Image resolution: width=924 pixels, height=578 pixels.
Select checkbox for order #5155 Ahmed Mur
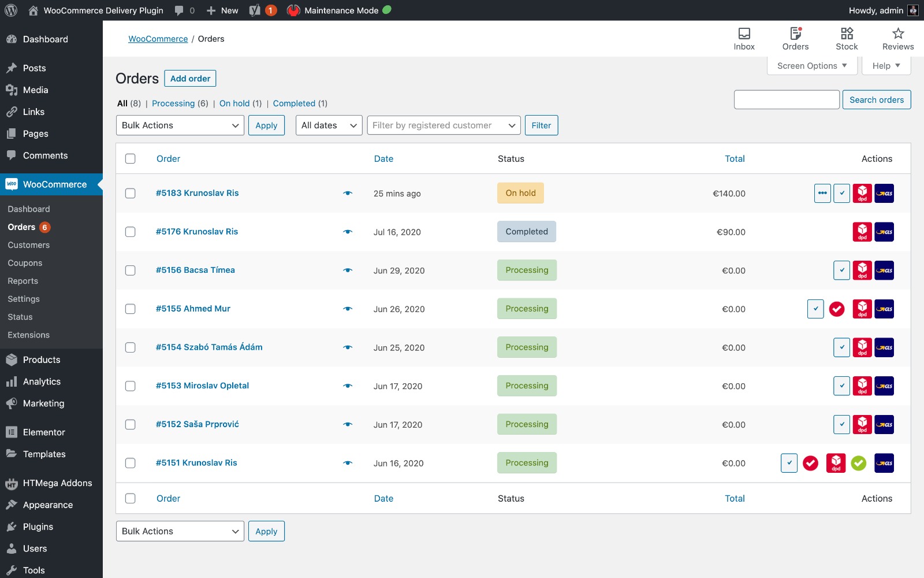[x=131, y=309]
